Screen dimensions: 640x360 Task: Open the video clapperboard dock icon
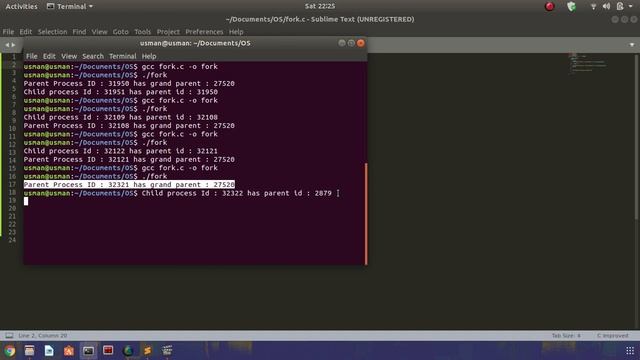tap(167, 351)
